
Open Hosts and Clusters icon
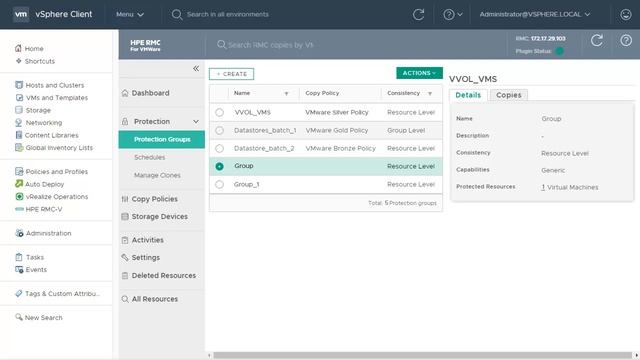tap(19, 85)
